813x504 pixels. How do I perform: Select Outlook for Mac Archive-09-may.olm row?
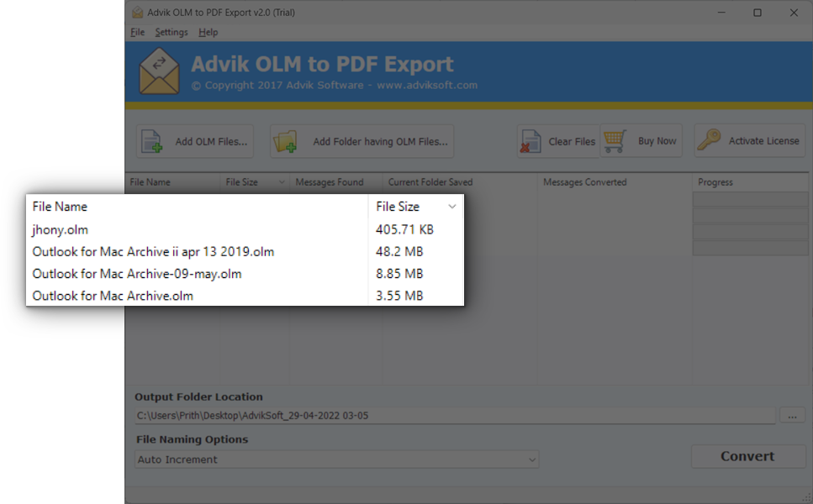pyautogui.click(x=245, y=274)
